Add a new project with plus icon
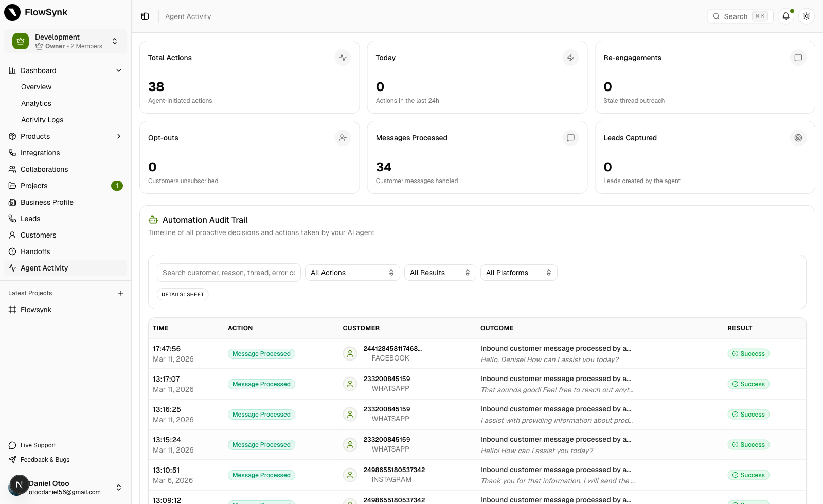Viewport: 823px width, 504px height. pyautogui.click(x=121, y=293)
